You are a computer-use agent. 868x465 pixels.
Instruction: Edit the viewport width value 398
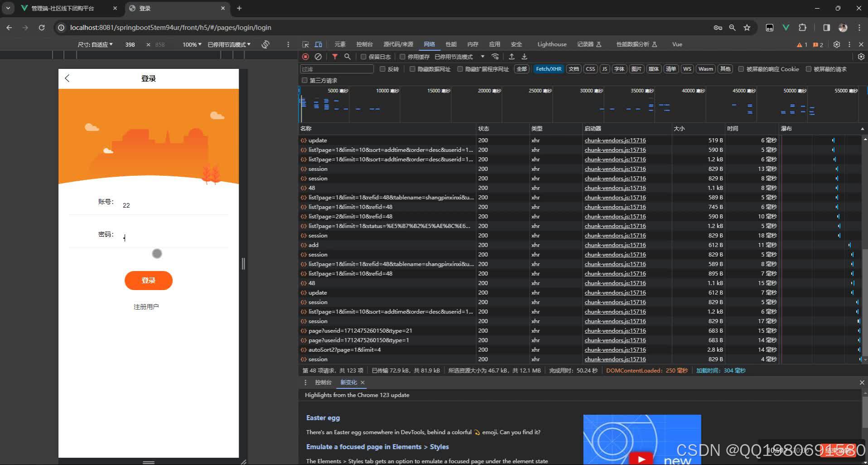click(130, 44)
